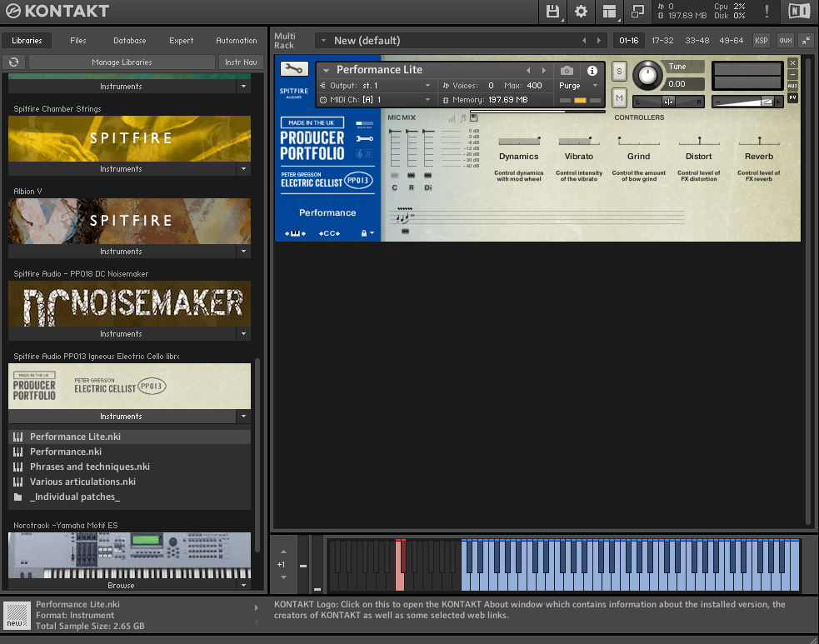Open Performance.nki in the library list
Screen dimensions: 819x644
tap(129, 452)
